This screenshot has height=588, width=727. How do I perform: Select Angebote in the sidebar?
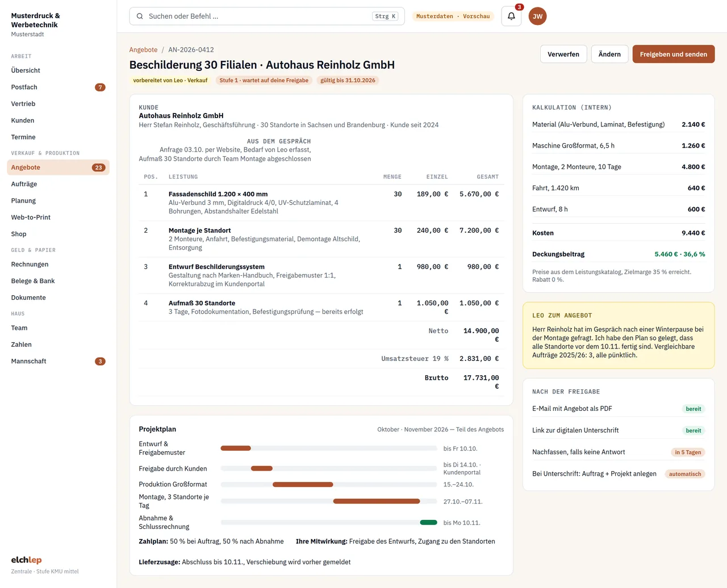(x=58, y=167)
